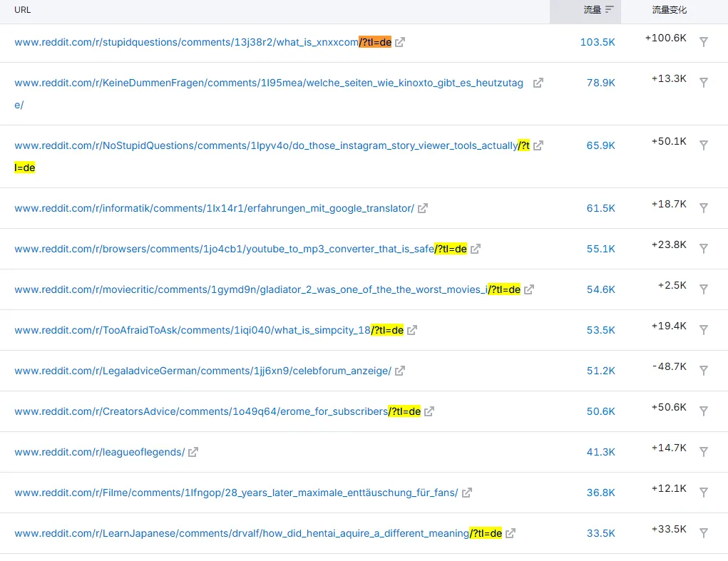Open the NoStupidQuestions instagram story viewer link

pos(272,156)
